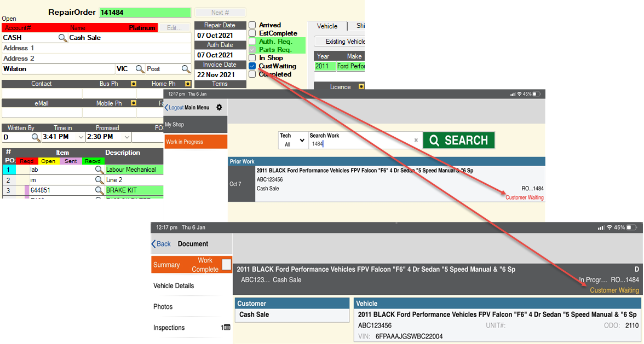Click the yellow icon beside Bus Ph
This screenshot has width=644, height=344.
[133, 84]
